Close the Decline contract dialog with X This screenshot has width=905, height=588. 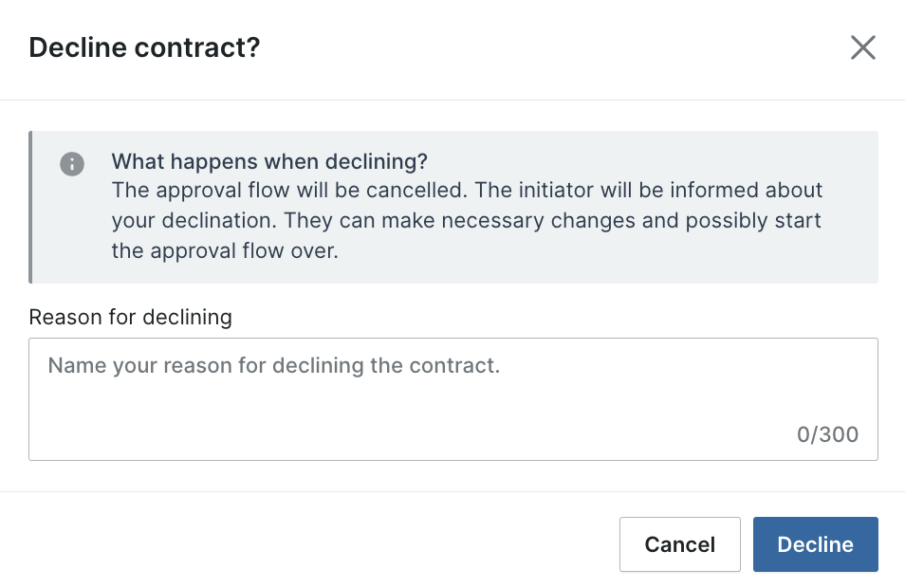tap(863, 47)
